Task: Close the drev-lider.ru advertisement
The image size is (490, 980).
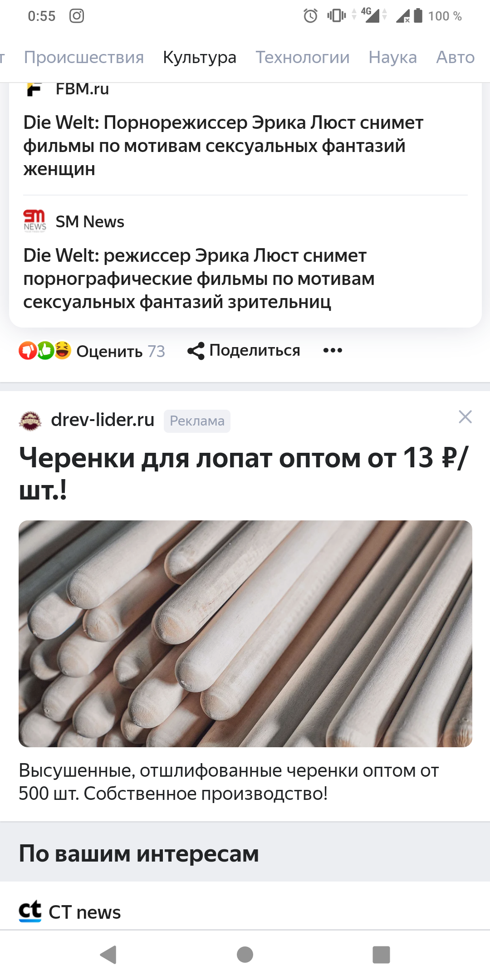Action: [465, 416]
